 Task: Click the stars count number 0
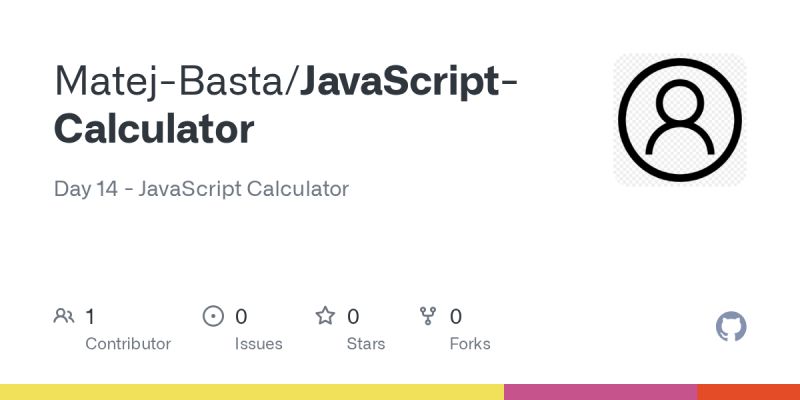[x=353, y=317]
